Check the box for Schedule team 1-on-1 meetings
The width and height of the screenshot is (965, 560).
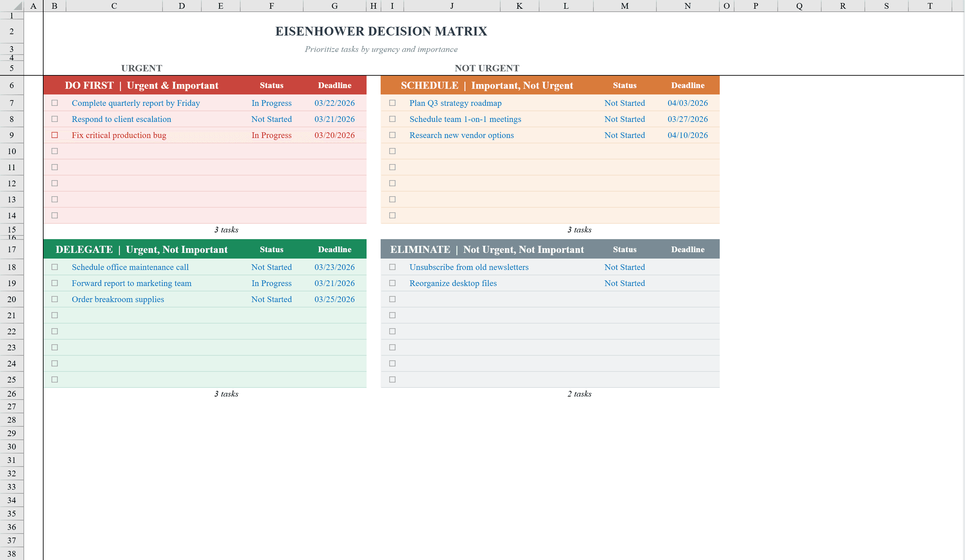(392, 119)
